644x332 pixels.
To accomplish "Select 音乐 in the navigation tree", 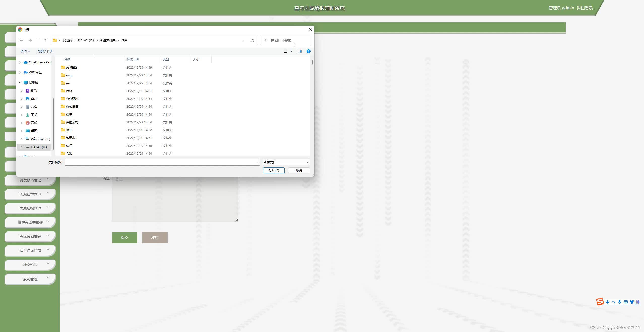I will [31, 123].
